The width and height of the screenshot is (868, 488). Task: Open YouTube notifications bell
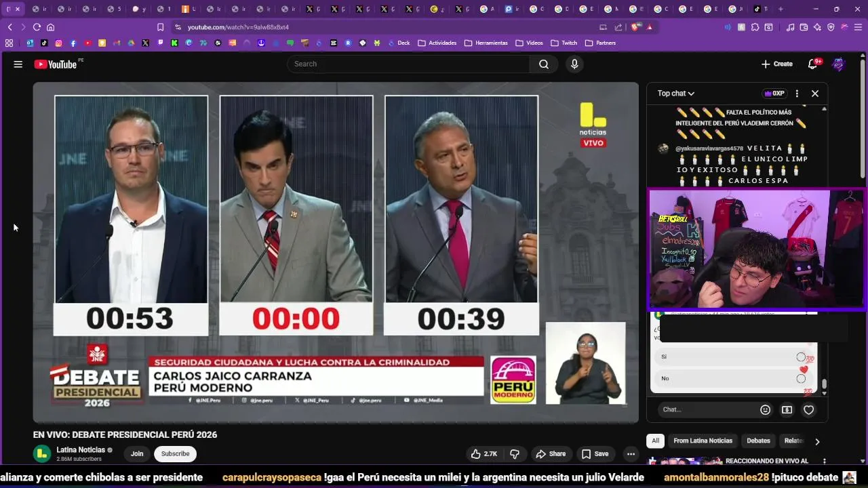(812, 64)
